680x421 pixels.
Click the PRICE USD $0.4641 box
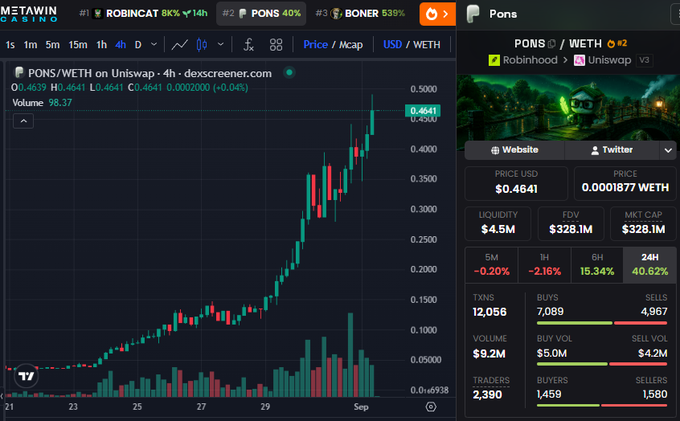tap(516, 183)
